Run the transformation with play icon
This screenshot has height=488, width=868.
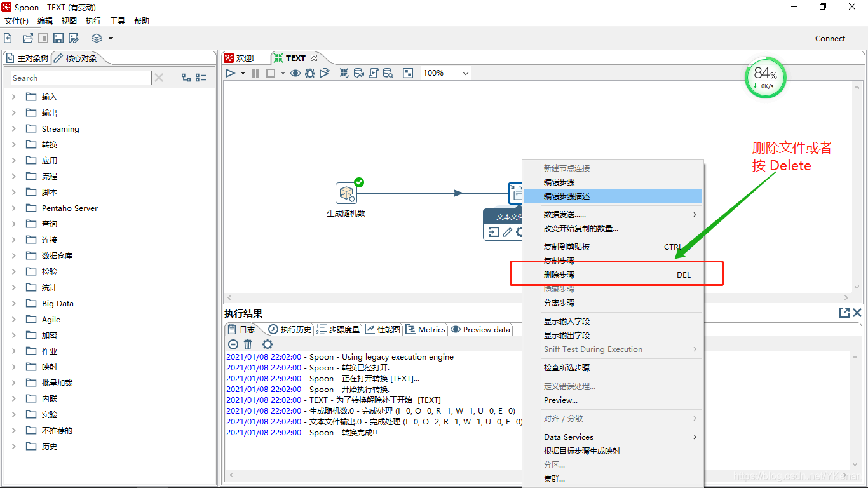coord(231,73)
